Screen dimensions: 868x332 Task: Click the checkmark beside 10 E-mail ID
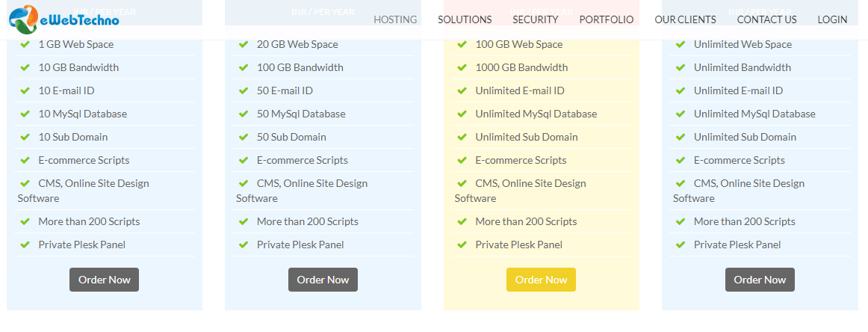(25, 91)
